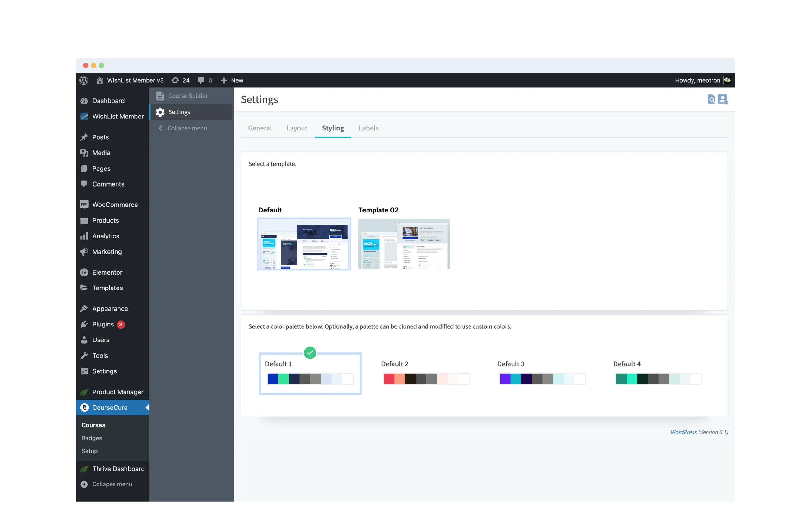Select the Template 02 thumbnail
This screenshot has width=811, height=532.
tap(404, 244)
